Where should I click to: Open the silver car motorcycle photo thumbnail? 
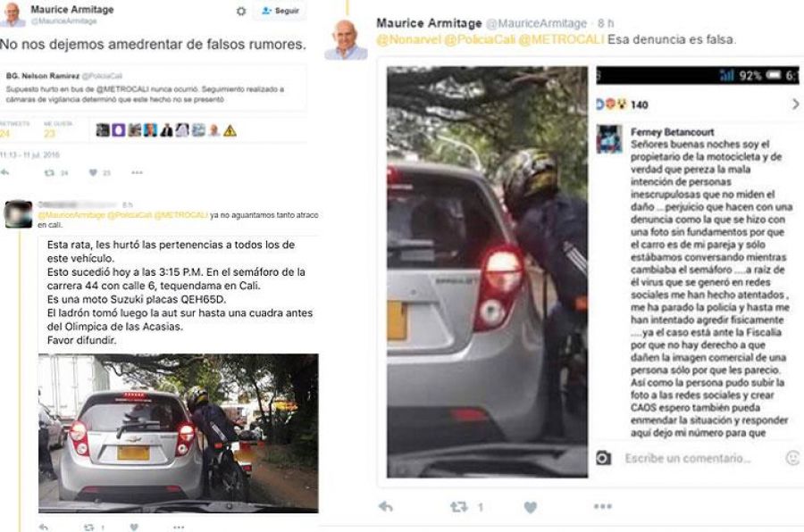(x=179, y=433)
